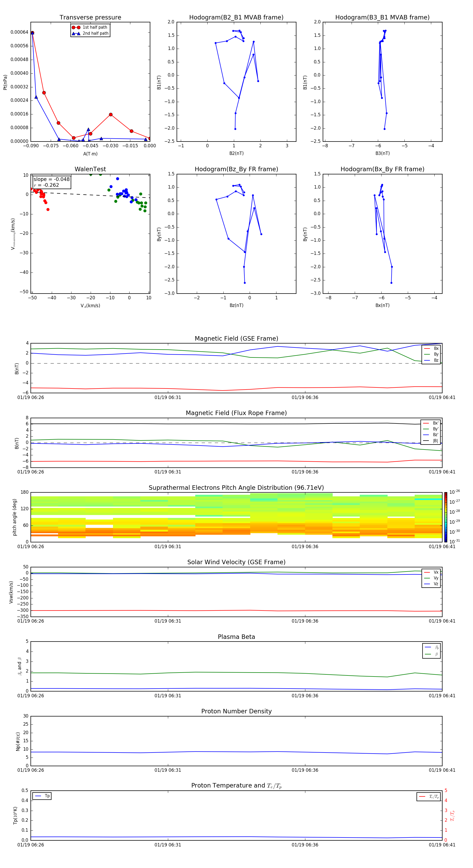Click 'B2(nT)' x-axis label
This screenshot has width=473, height=868.
click(x=236, y=154)
